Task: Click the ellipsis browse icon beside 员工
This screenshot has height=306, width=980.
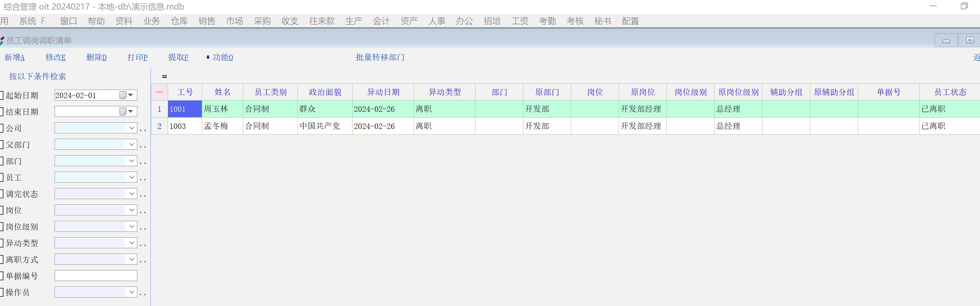Action: 143,178
